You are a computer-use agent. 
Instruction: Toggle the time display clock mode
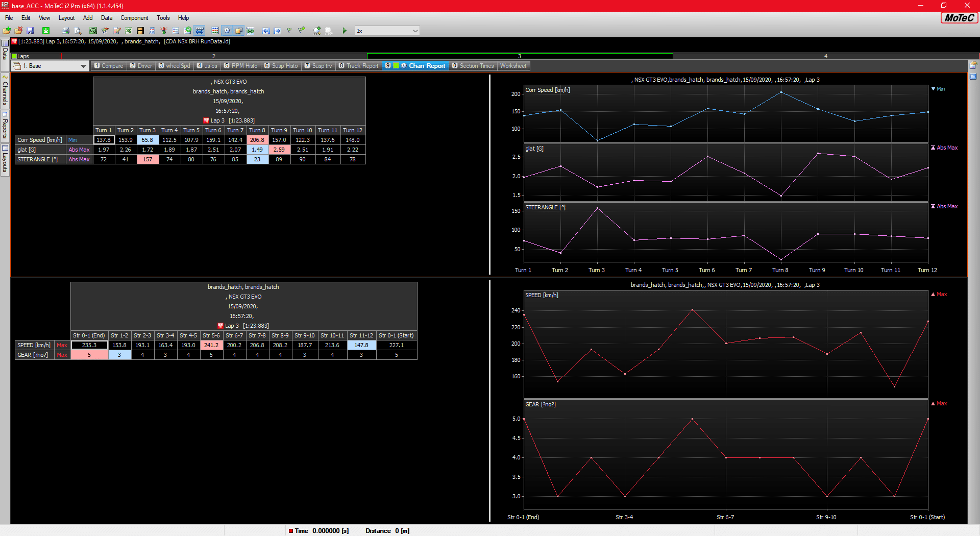coord(228,31)
